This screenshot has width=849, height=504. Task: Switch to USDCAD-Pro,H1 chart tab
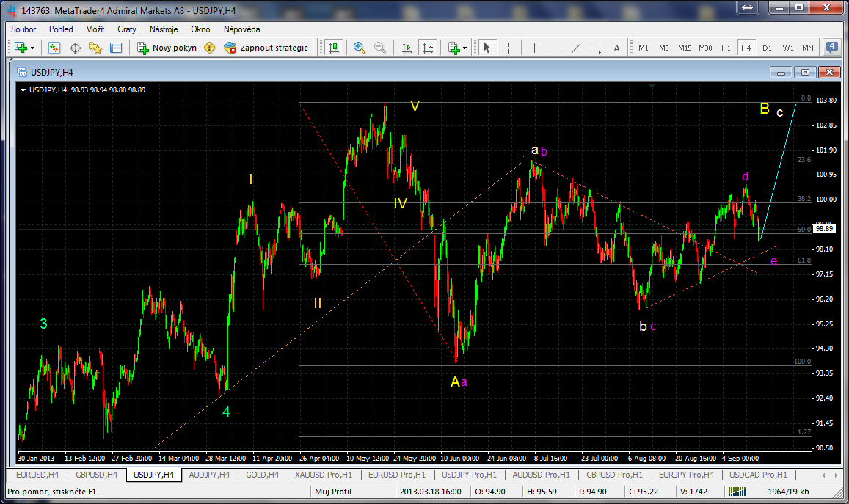tap(758, 475)
